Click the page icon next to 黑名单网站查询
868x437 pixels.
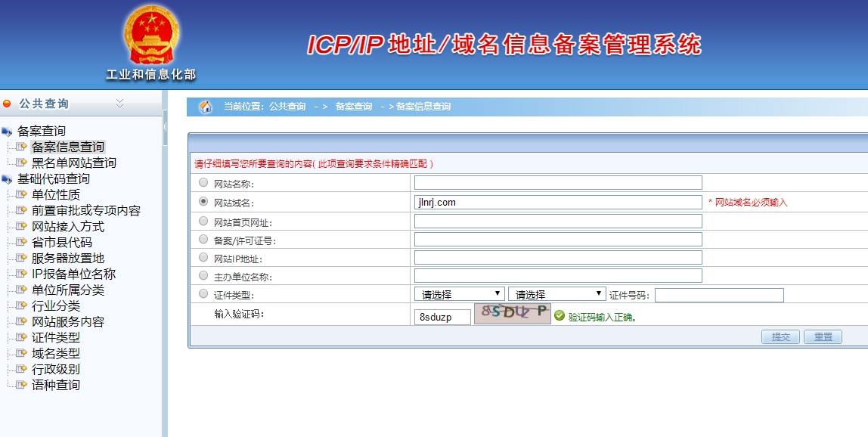(x=21, y=163)
